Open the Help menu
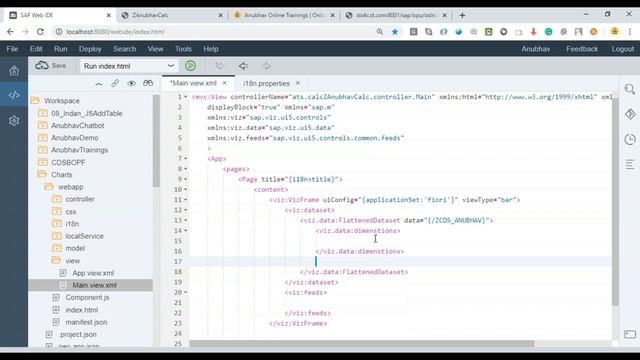Screen dimensions: 640x360 [x=211, y=49]
